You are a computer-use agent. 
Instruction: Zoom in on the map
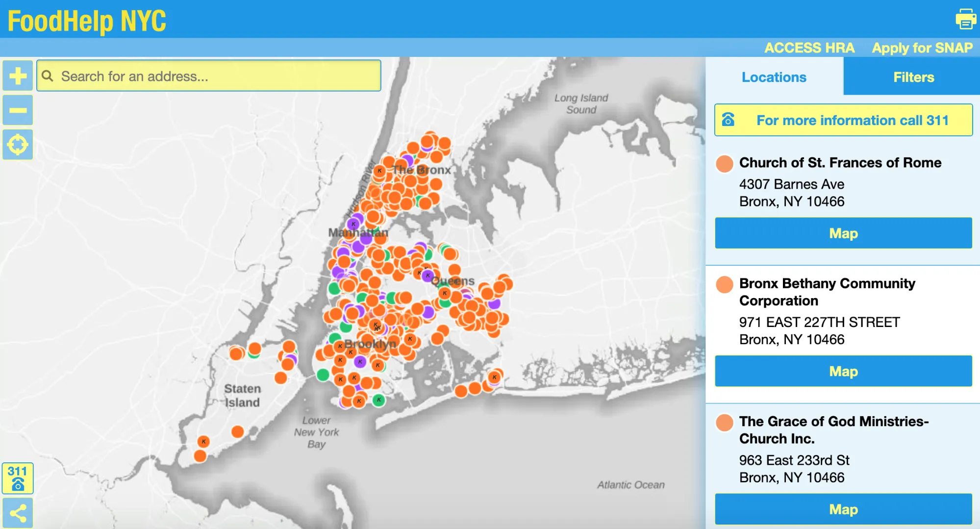[17, 76]
